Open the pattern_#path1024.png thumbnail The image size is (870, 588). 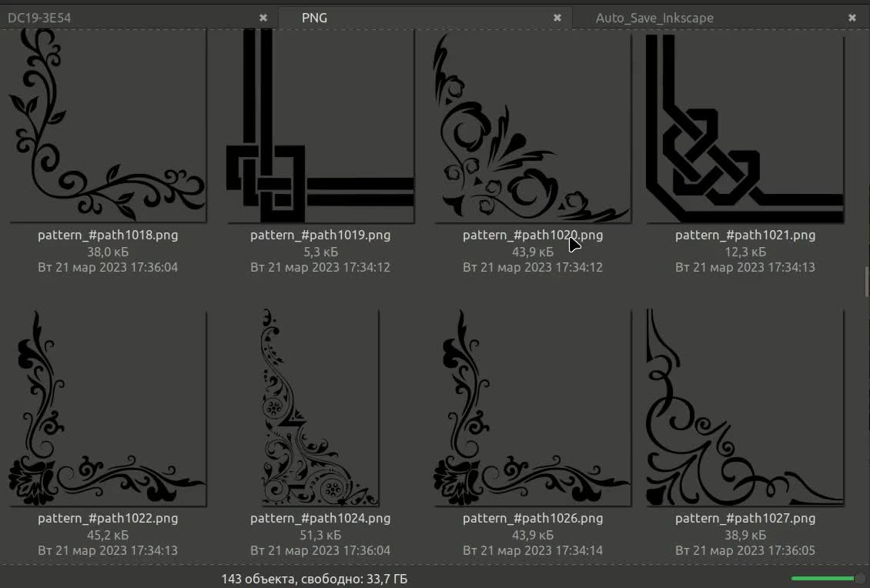(x=320, y=408)
